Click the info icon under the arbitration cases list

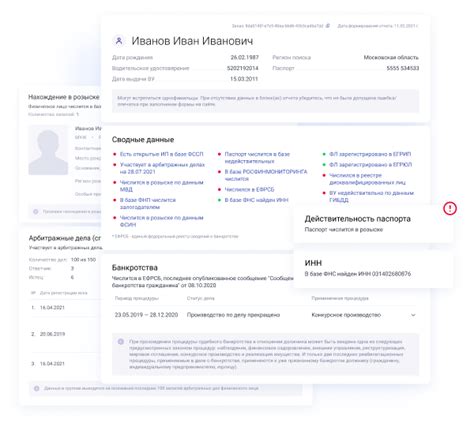(37, 388)
